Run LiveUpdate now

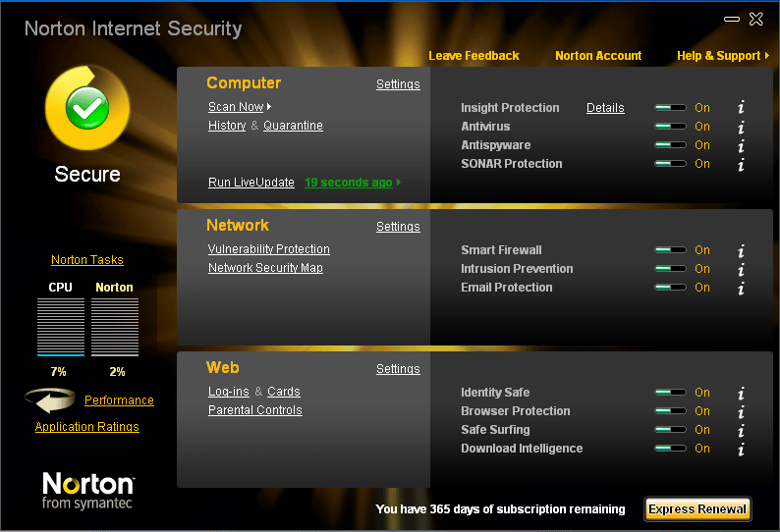coord(251,183)
